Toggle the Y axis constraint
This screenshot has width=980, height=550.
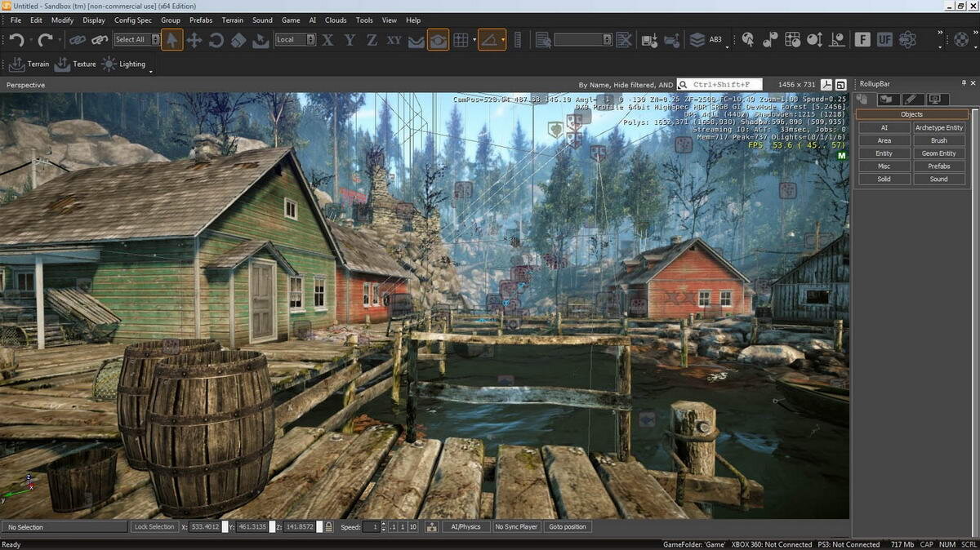pos(350,39)
